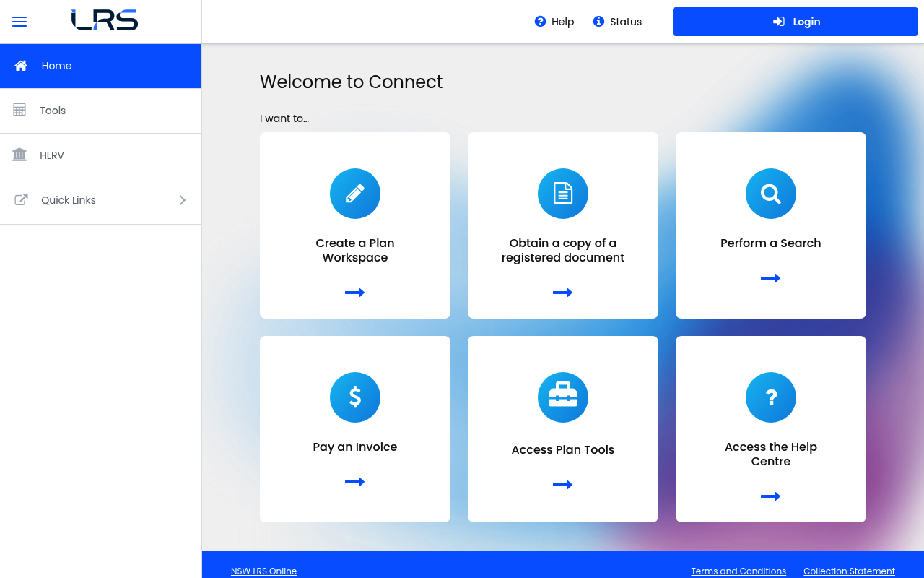Click the Home house icon in sidebar
This screenshot has width=924, height=578.
point(21,66)
